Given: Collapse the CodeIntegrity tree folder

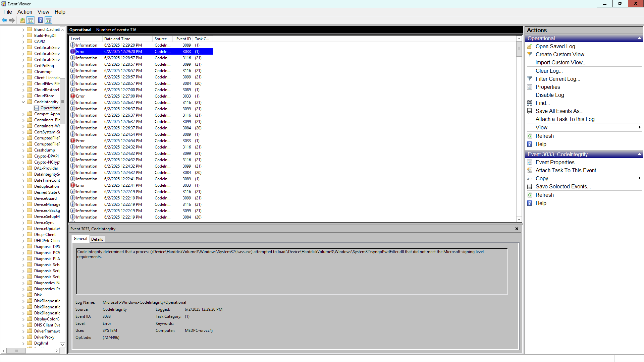Looking at the screenshot, I should point(23,102).
